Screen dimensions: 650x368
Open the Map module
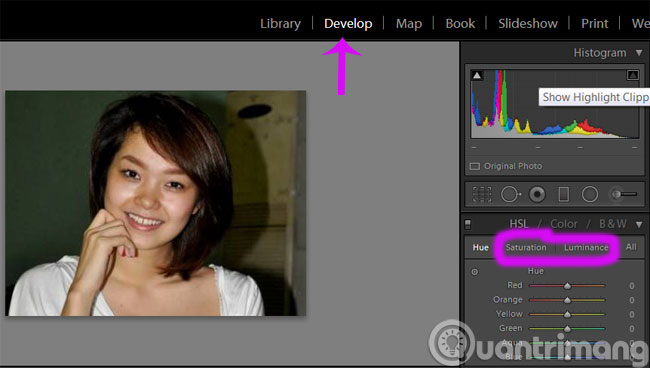(x=409, y=24)
